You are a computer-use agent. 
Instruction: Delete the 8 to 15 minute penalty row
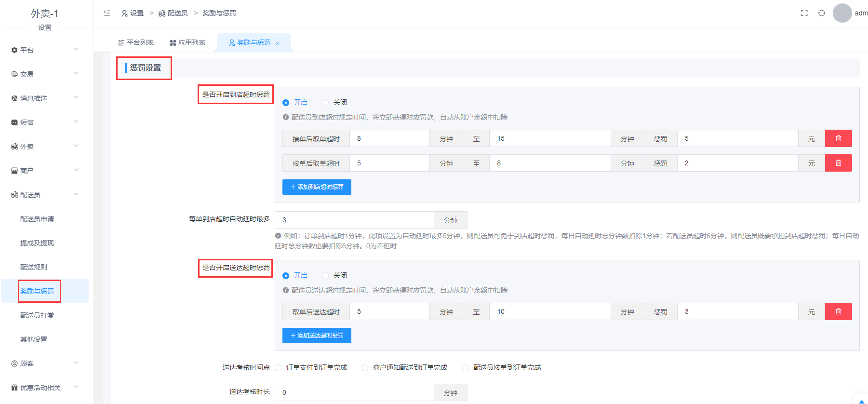pos(839,138)
